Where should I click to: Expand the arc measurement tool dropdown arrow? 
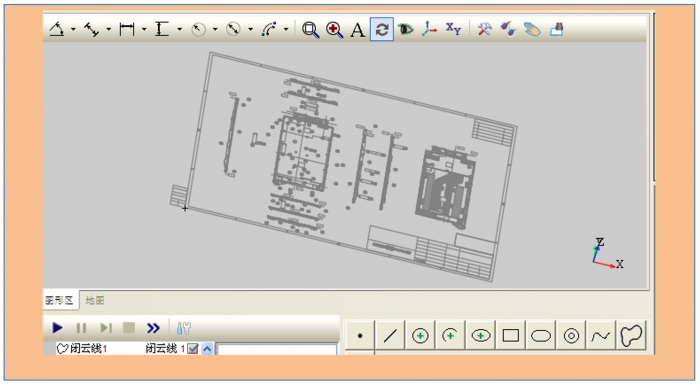pyautogui.click(x=286, y=30)
